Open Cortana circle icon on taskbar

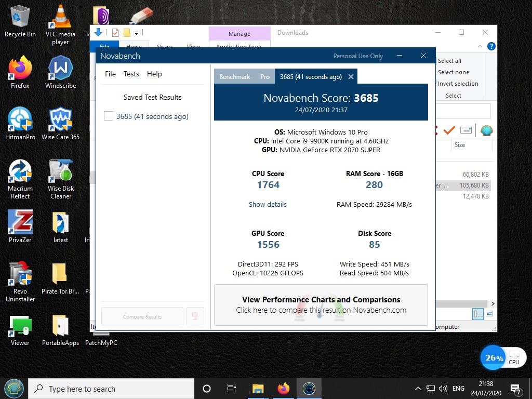click(206, 389)
